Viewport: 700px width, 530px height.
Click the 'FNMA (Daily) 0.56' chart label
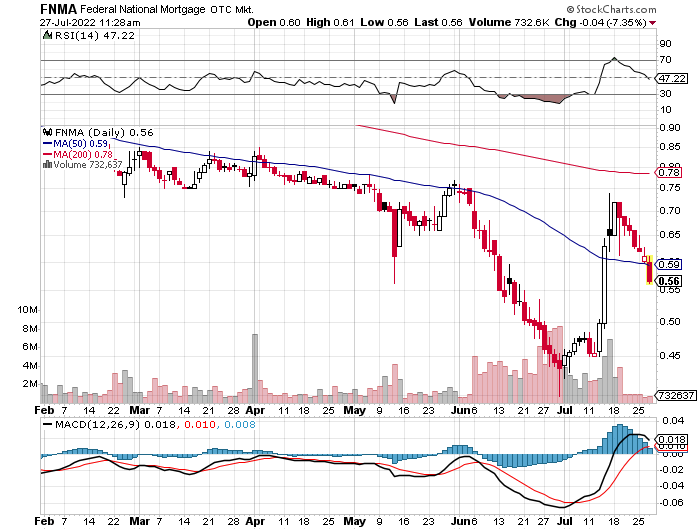[104, 132]
